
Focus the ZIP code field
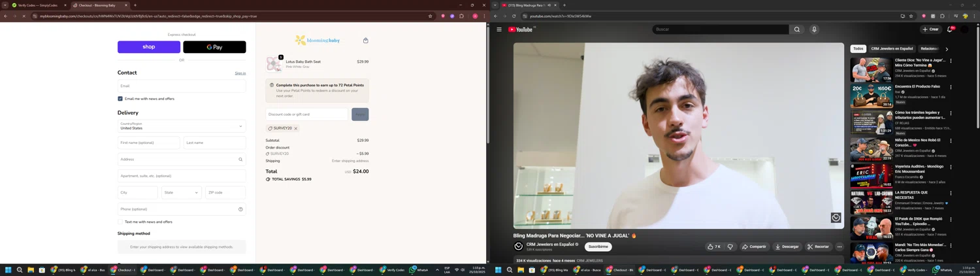point(225,192)
